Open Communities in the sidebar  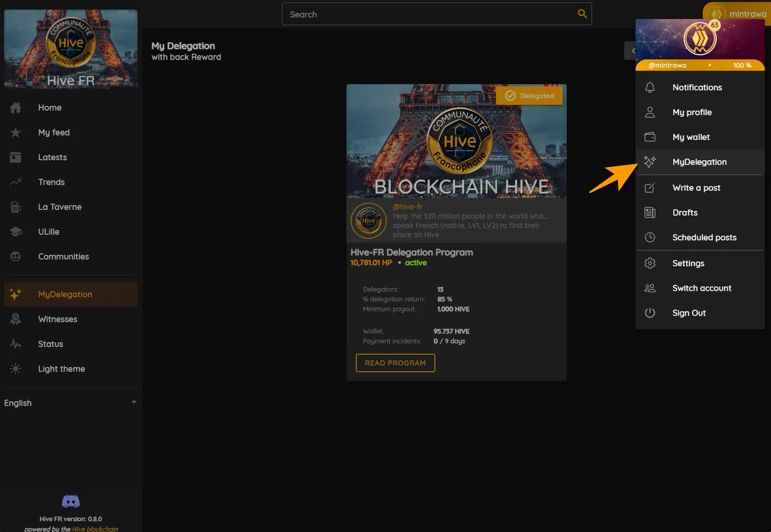click(71, 257)
